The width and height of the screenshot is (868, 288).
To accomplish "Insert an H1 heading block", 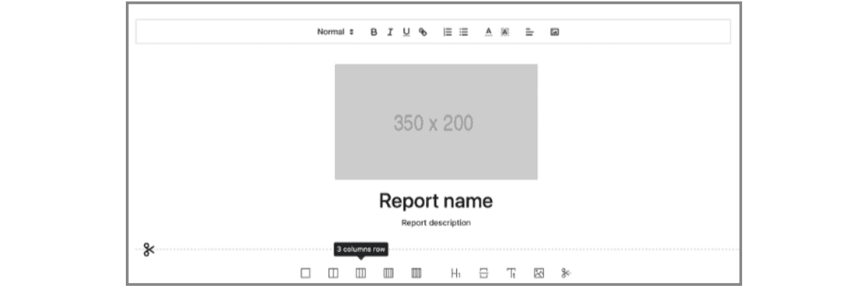I will click(456, 273).
